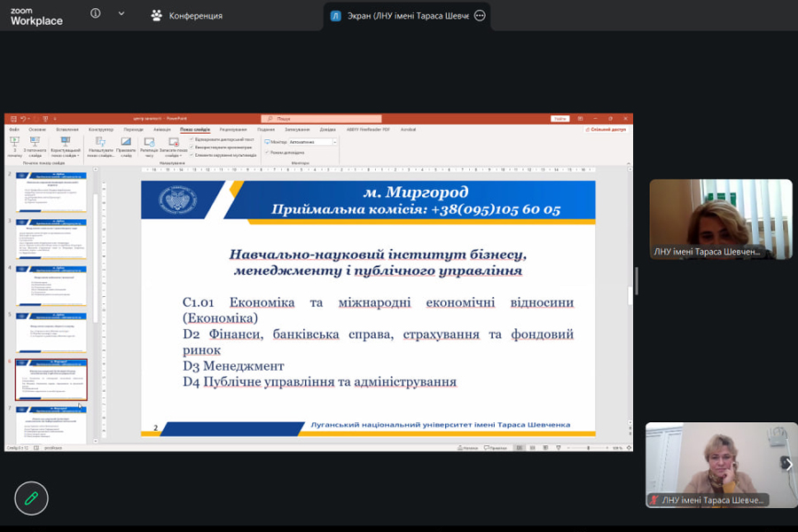Click the zoom slider handle in PowerPoint

(589, 448)
